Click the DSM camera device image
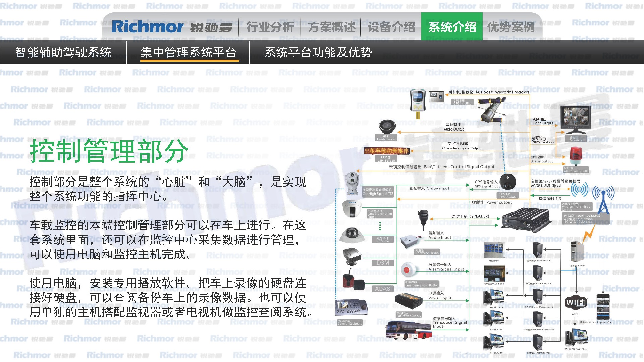 [x=352, y=256]
